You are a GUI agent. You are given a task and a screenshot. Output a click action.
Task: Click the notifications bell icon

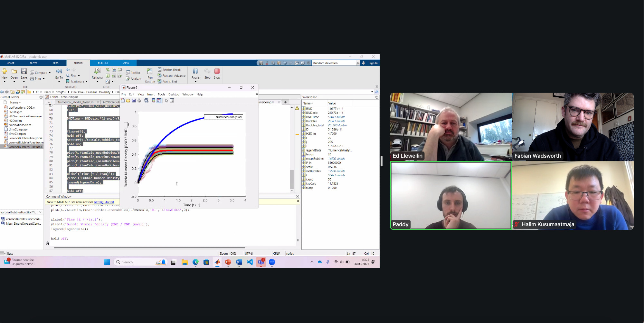point(364,63)
